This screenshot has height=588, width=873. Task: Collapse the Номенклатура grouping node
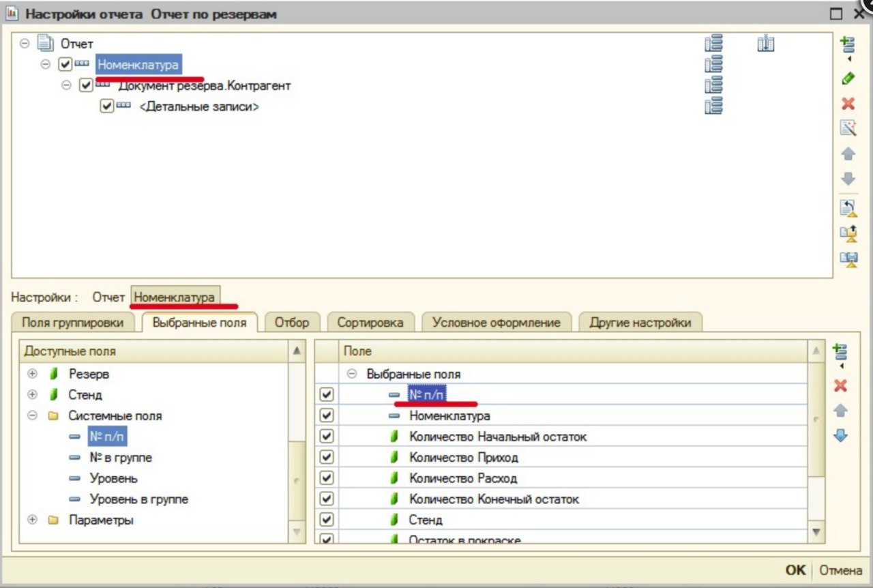tap(46, 65)
